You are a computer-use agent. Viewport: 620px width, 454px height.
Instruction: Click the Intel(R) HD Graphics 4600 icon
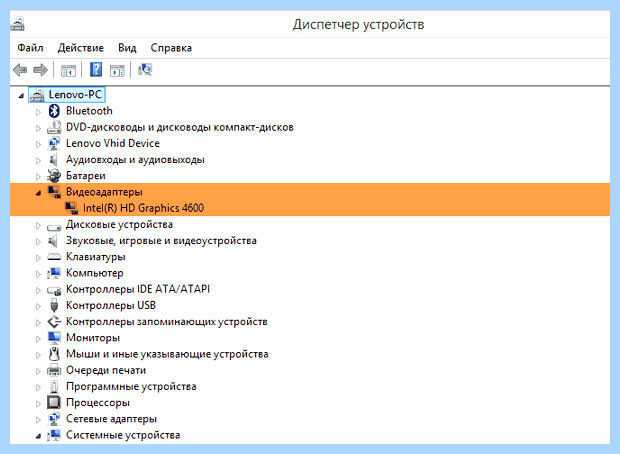click(x=71, y=208)
